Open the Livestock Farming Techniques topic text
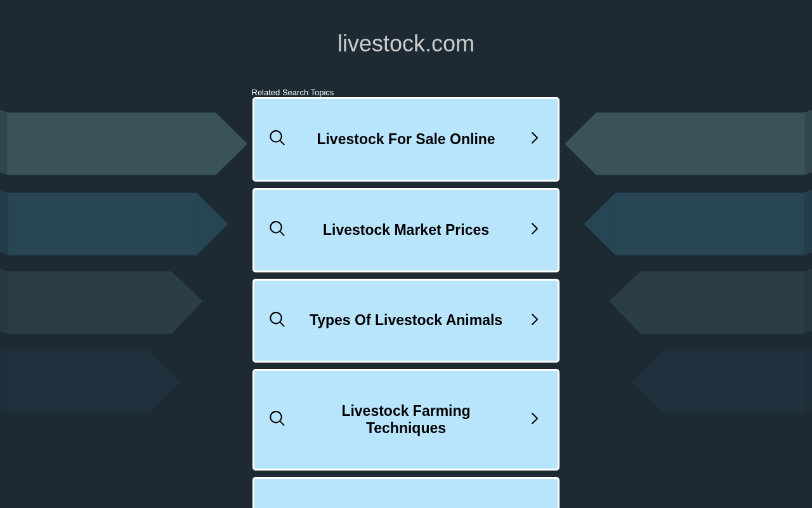This screenshot has width=812, height=508. pyautogui.click(x=406, y=420)
